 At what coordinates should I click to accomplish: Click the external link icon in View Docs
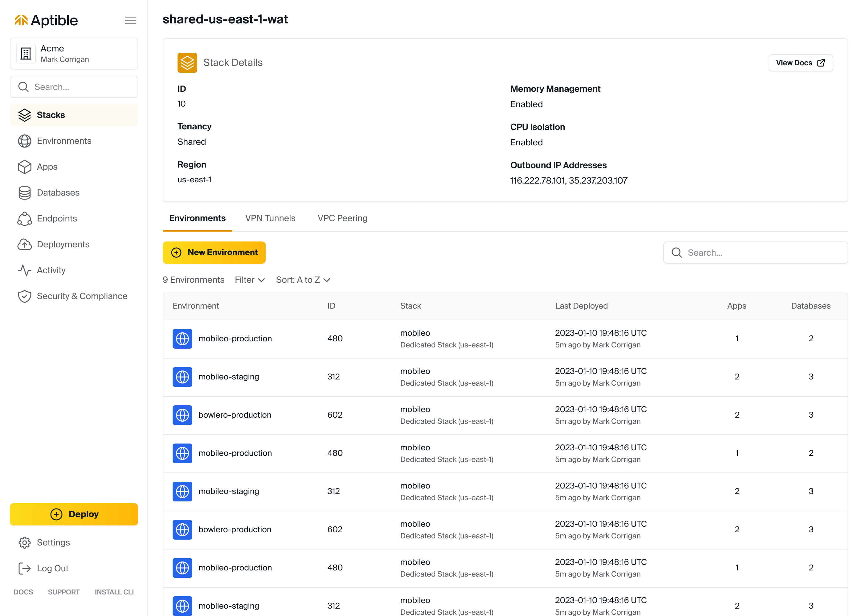821,63
